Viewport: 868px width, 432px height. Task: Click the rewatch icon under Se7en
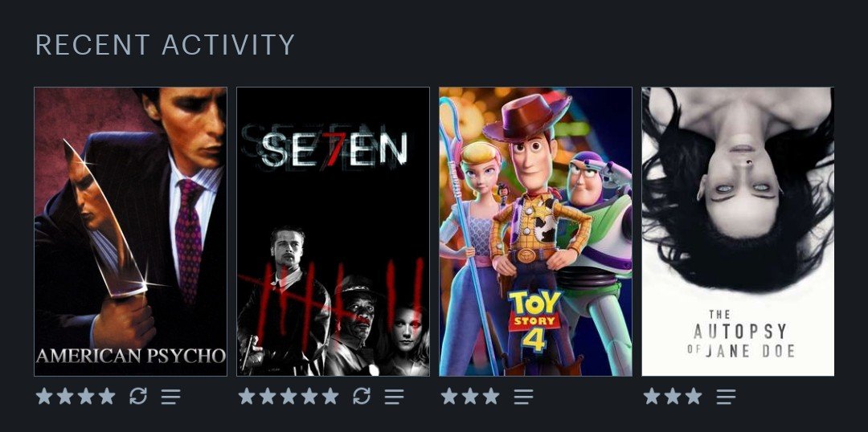click(x=362, y=396)
